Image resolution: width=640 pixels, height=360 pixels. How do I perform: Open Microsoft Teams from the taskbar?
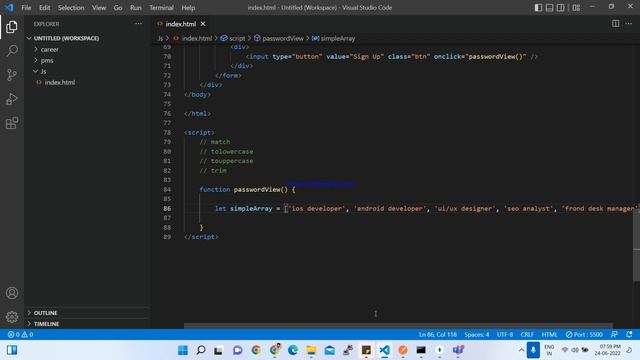click(458, 350)
